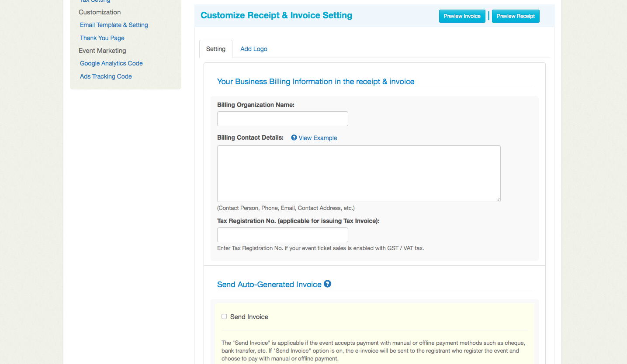627x364 pixels.
Task: Click the Customization sidebar heading
Action: pyautogui.click(x=100, y=12)
